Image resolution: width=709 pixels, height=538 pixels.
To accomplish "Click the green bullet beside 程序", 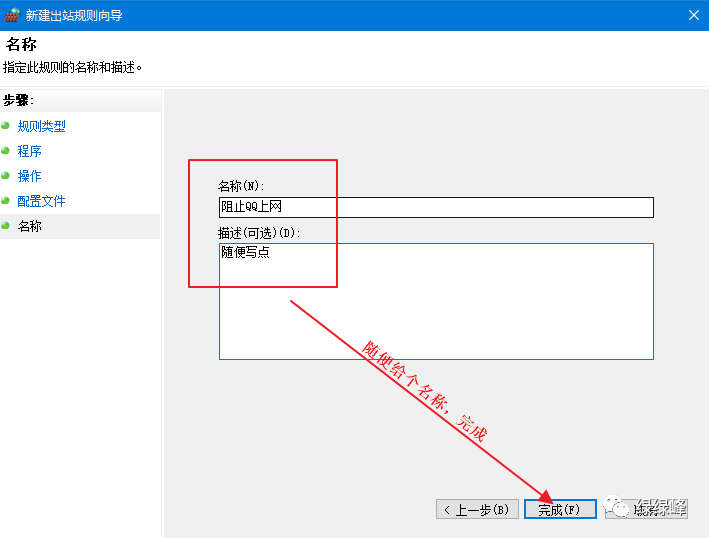I will [x=5, y=151].
